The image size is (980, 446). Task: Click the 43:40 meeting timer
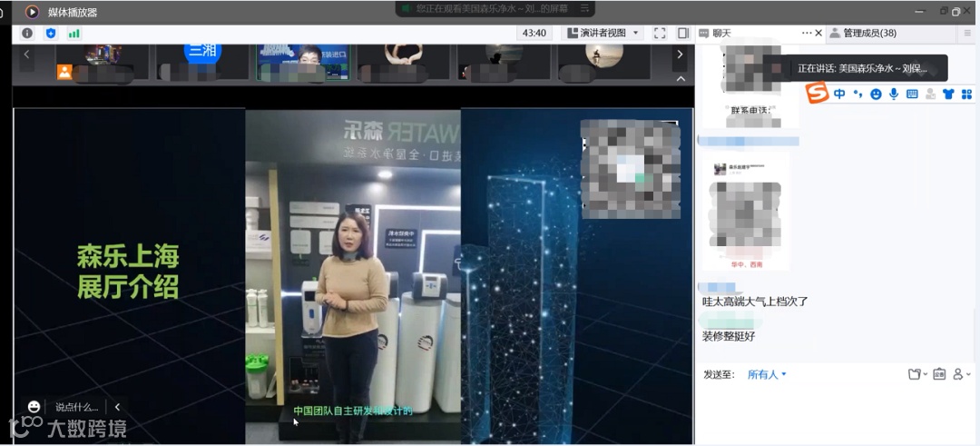coord(534,33)
